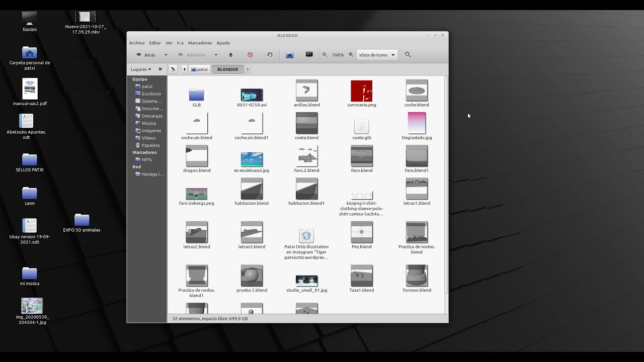The height and width of the screenshot is (362, 644).
Task: Toggle the location text entry pencil icon
Action: pyautogui.click(x=173, y=69)
